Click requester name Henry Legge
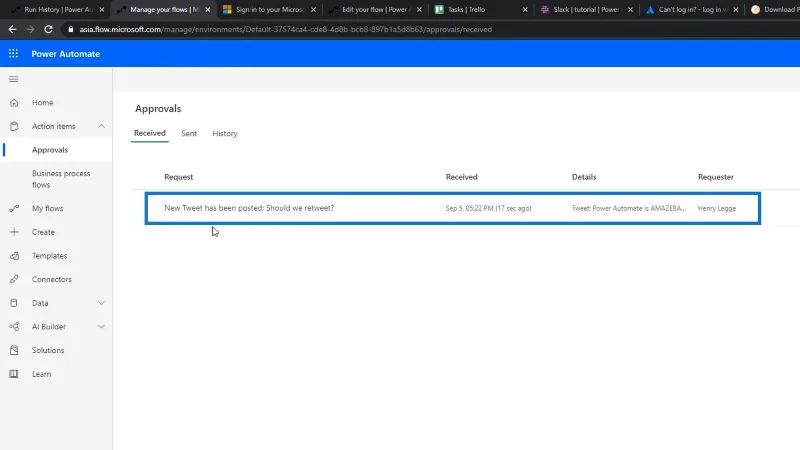The image size is (800, 450). [x=717, y=208]
